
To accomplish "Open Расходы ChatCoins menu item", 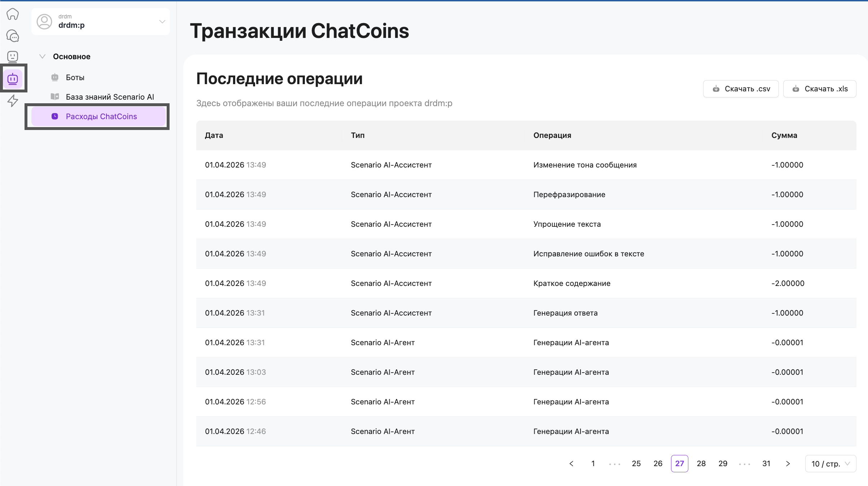I will (x=101, y=116).
